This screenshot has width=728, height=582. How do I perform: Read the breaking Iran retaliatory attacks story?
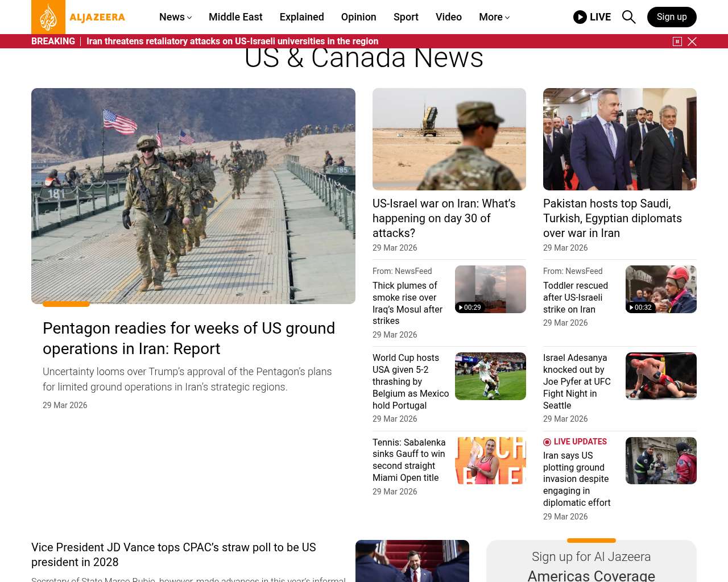[232, 41]
